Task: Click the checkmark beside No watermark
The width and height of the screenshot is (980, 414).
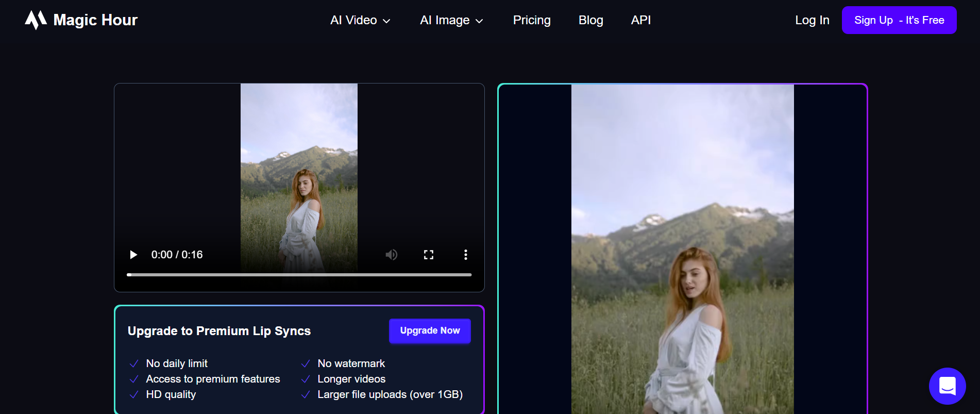Action: tap(306, 363)
